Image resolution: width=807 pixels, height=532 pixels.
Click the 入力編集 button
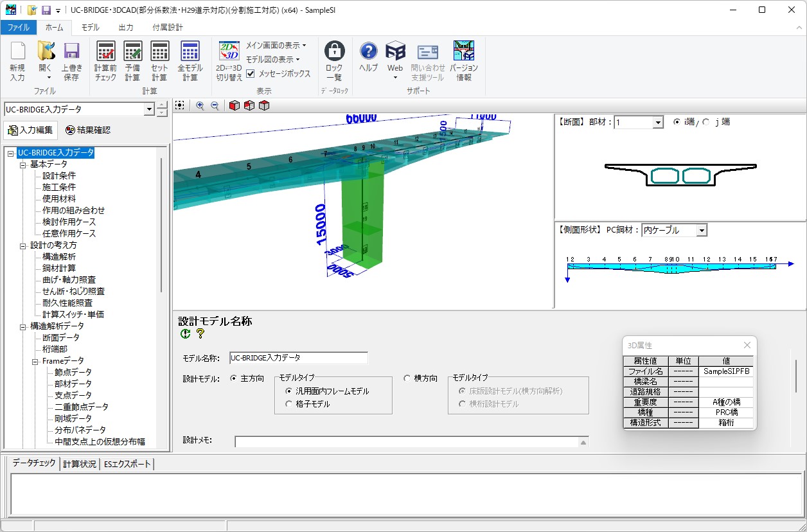coord(31,130)
